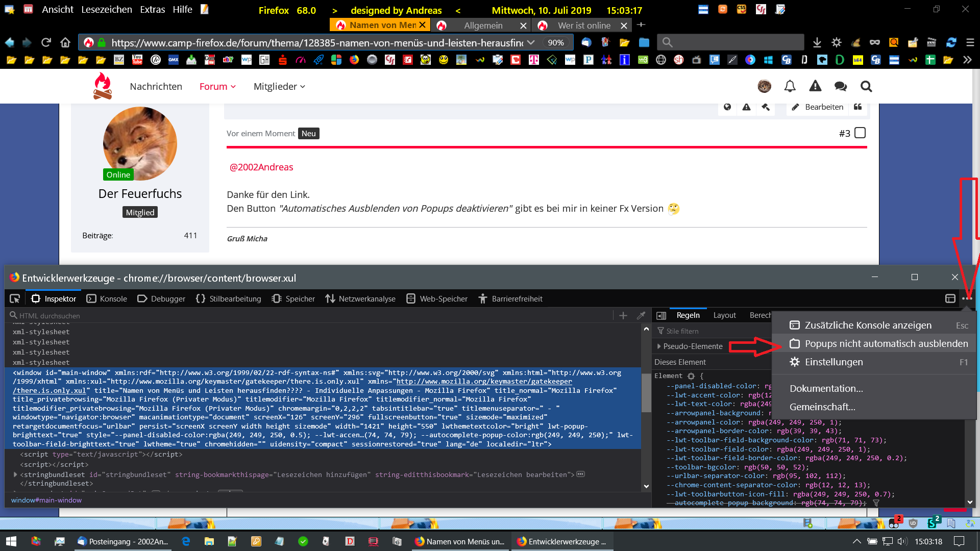The width and height of the screenshot is (980, 551).
Task: Click the eyedropper icon in inspector
Action: pos(641,315)
